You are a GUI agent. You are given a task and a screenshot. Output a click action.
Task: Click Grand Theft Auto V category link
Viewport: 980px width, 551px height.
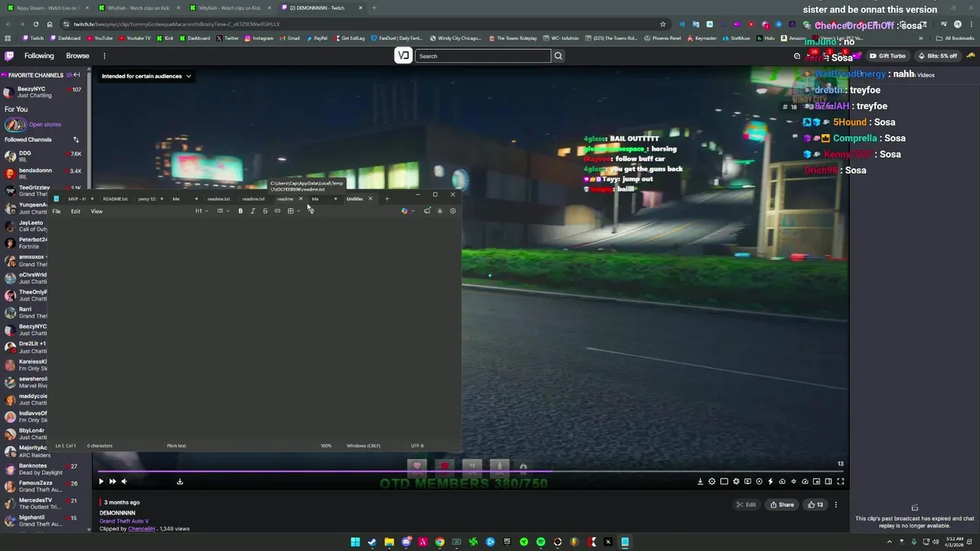pyautogui.click(x=124, y=521)
